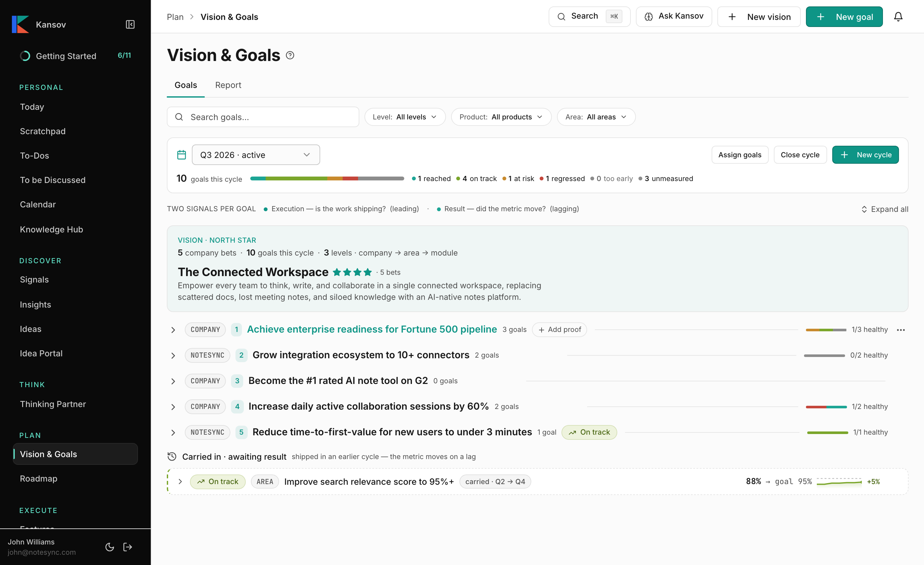Click Plan breadcrumb link
This screenshot has height=565, width=924.
coord(175,17)
